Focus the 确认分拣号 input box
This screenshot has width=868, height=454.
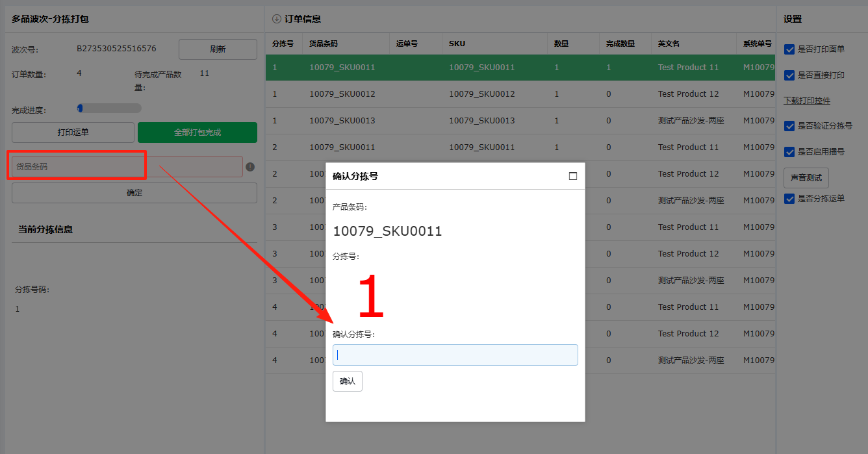[455, 355]
